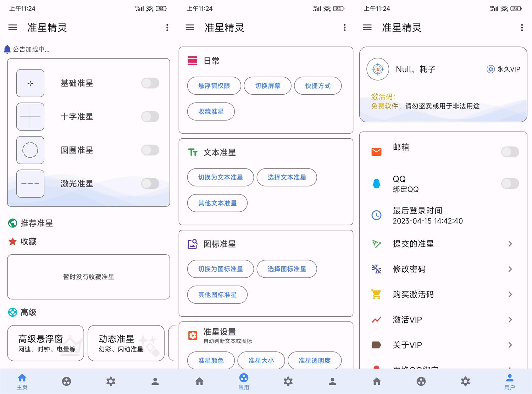
Task: Click the user avatar crosshair logo
Action: (x=378, y=69)
